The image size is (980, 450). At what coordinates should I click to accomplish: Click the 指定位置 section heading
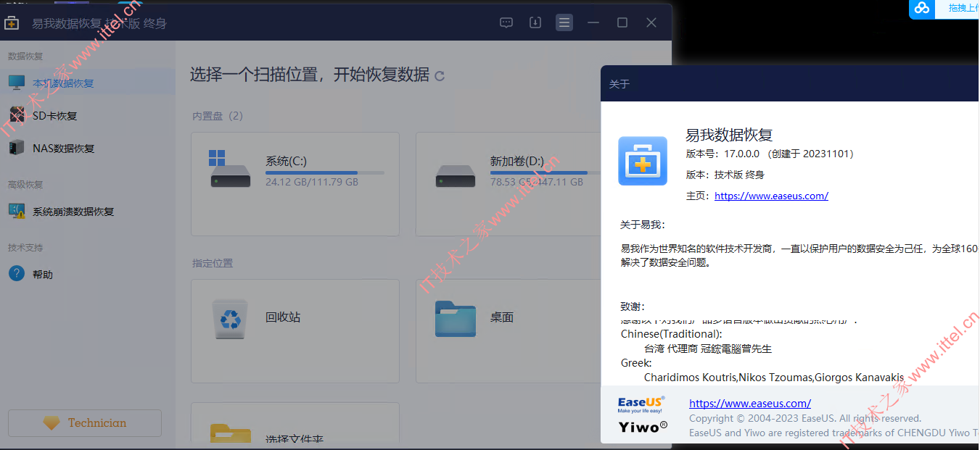tap(213, 263)
